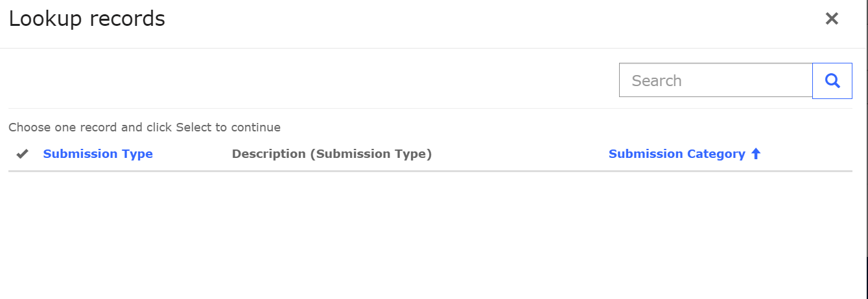Sort records by Submission Type

98,154
